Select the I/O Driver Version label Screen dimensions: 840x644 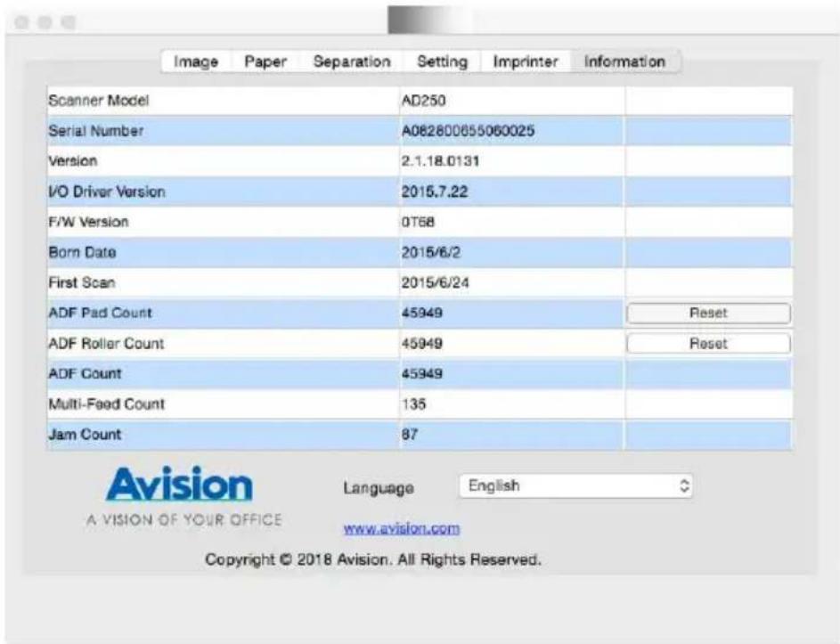pyautogui.click(x=107, y=192)
